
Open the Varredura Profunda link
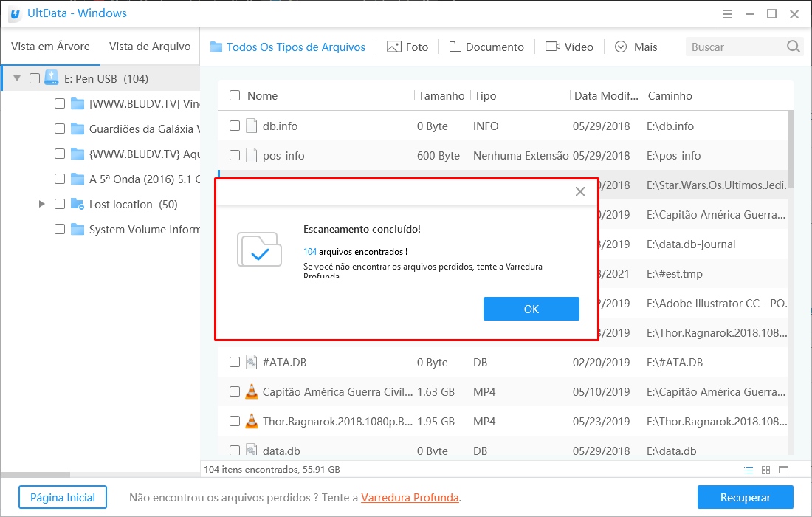[x=410, y=498]
